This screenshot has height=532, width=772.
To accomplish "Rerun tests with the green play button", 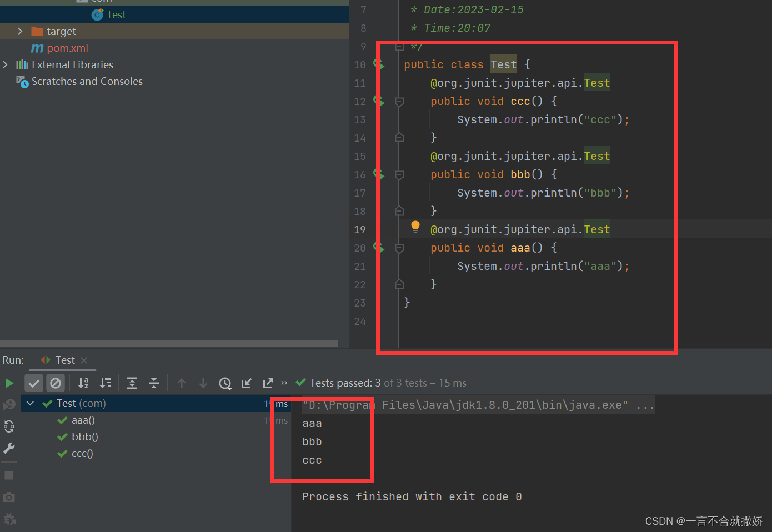I will point(9,383).
